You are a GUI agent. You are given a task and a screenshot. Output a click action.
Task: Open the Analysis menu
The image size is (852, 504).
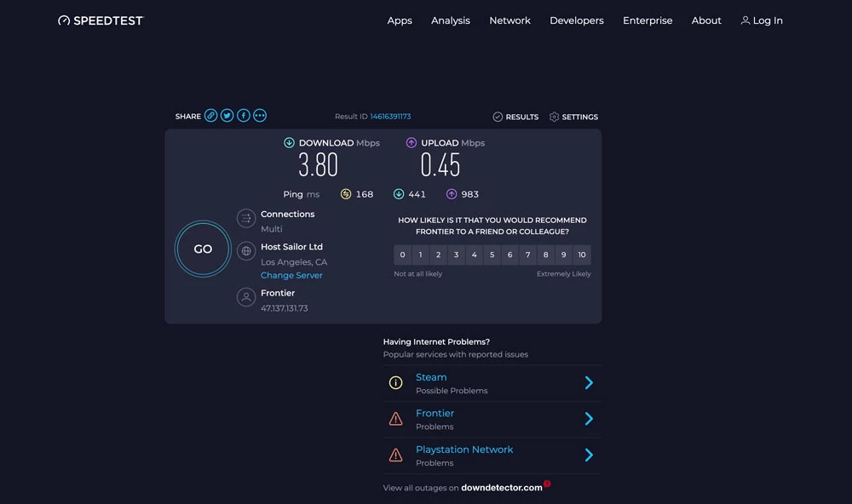coord(451,20)
